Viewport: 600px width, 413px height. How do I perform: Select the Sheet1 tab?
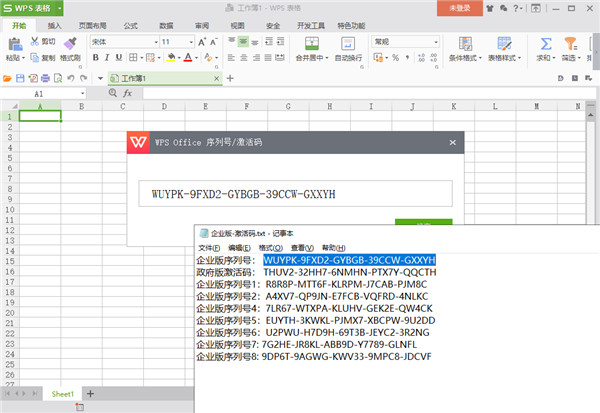(x=62, y=394)
